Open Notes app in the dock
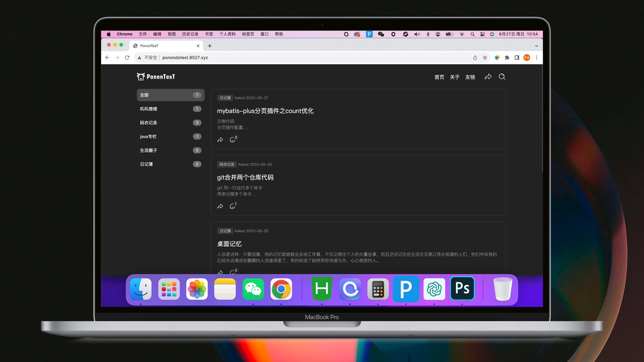The height and width of the screenshot is (362, 644). [x=225, y=289]
